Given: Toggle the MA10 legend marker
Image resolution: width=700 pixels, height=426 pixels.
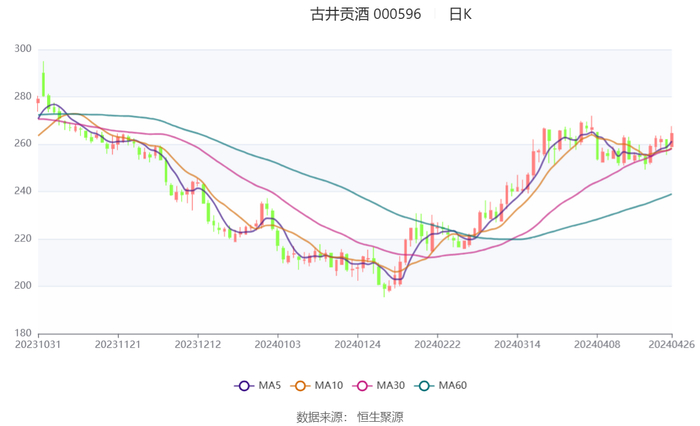Looking at the screenshot, I should point(300,386).
